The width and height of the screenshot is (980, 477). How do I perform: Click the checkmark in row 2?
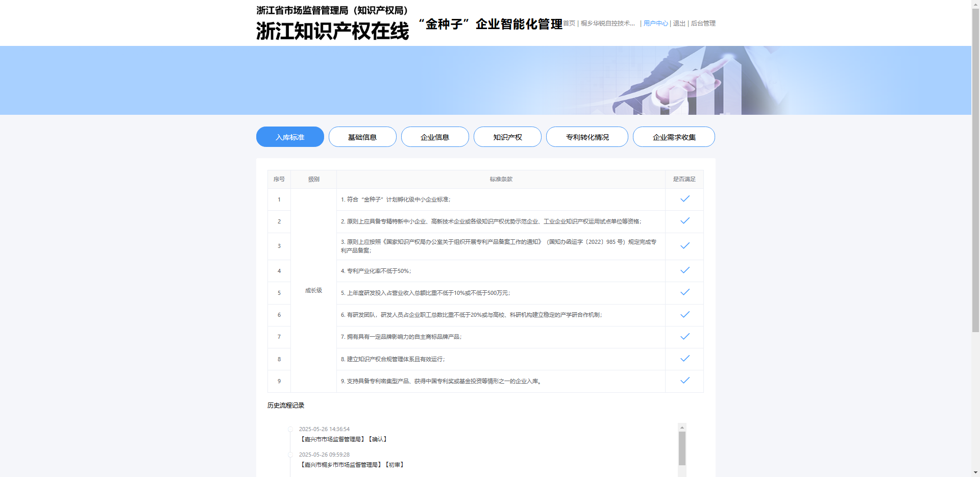[684, 221]
